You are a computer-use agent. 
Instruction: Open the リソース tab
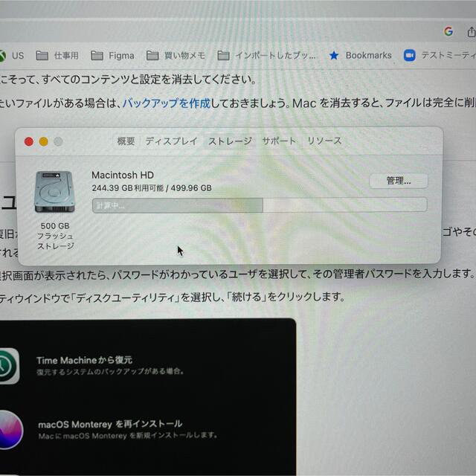[324, 141]
